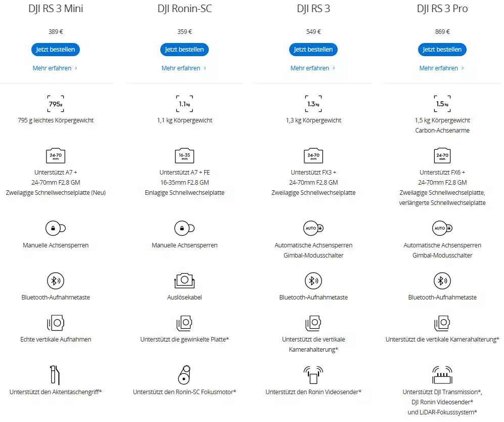504x422 pixels.
Task: Click '1,1 kg Körpergewicht' text
Action: [x=185, y=120]
